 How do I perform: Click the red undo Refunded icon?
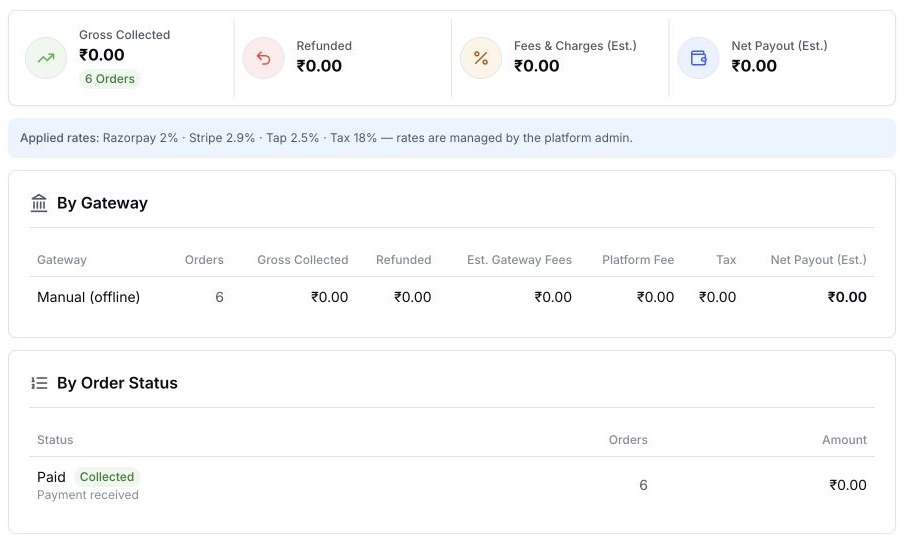pos(263,58)
